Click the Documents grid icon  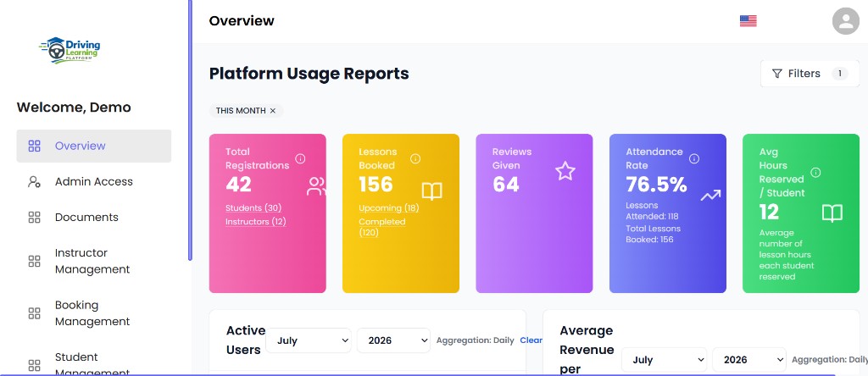(x=34, y=218)
